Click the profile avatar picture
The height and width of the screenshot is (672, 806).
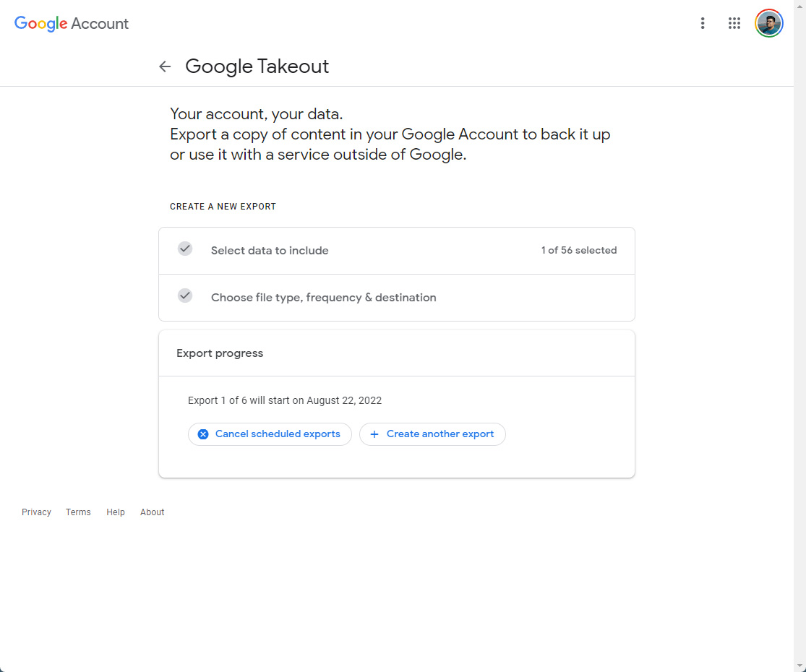coord(768,23)
